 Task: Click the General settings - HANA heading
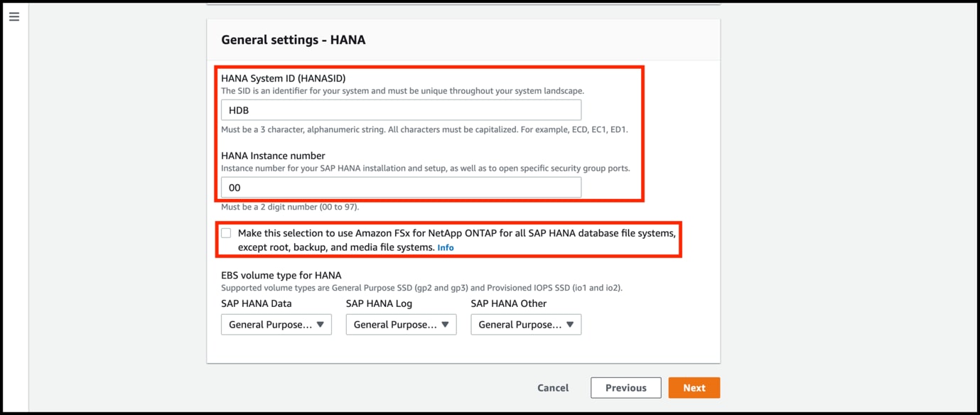(293, 40)
